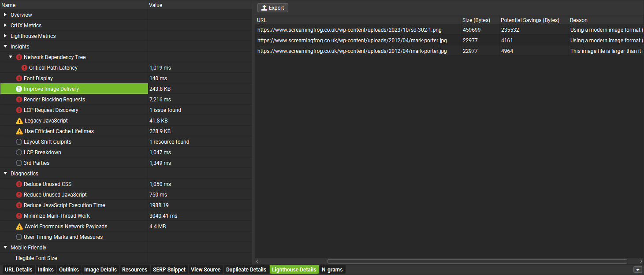Click the red error icon next to Render Blocking Requests
This screenshot has height=275, width=644.
pos(19,100)
